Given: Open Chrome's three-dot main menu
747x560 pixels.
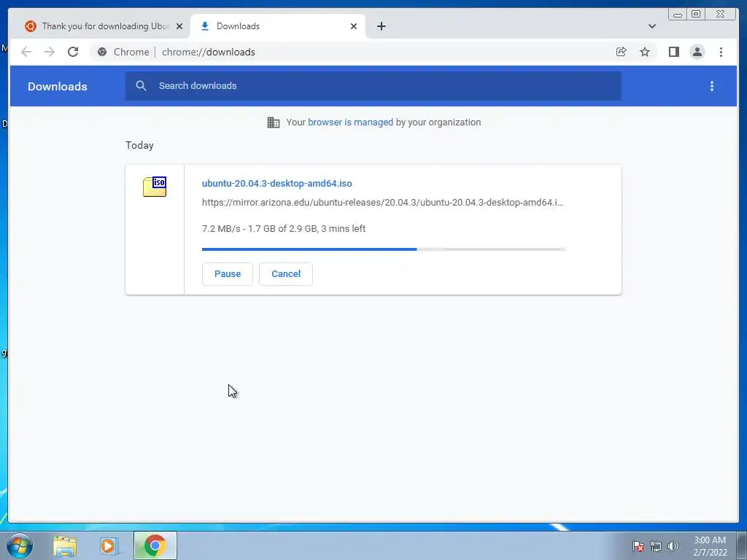Looking at the screenshot, I should click(721, 52).
